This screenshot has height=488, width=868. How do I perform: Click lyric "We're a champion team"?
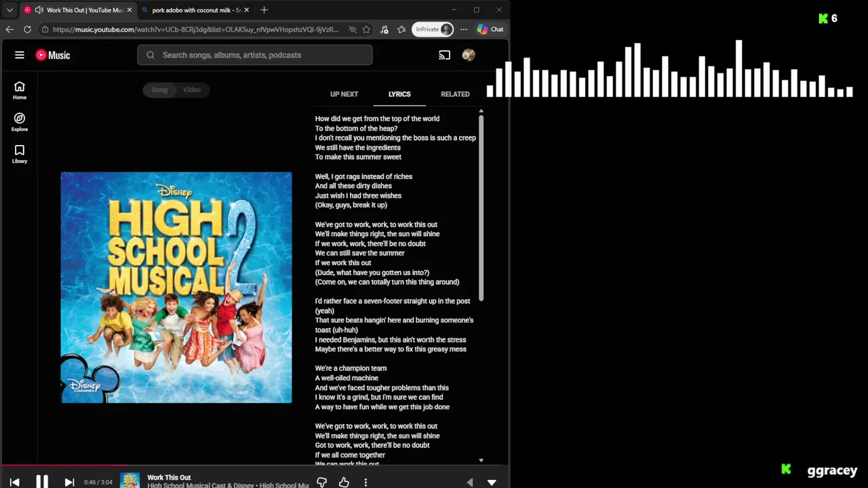coord(351,369)
